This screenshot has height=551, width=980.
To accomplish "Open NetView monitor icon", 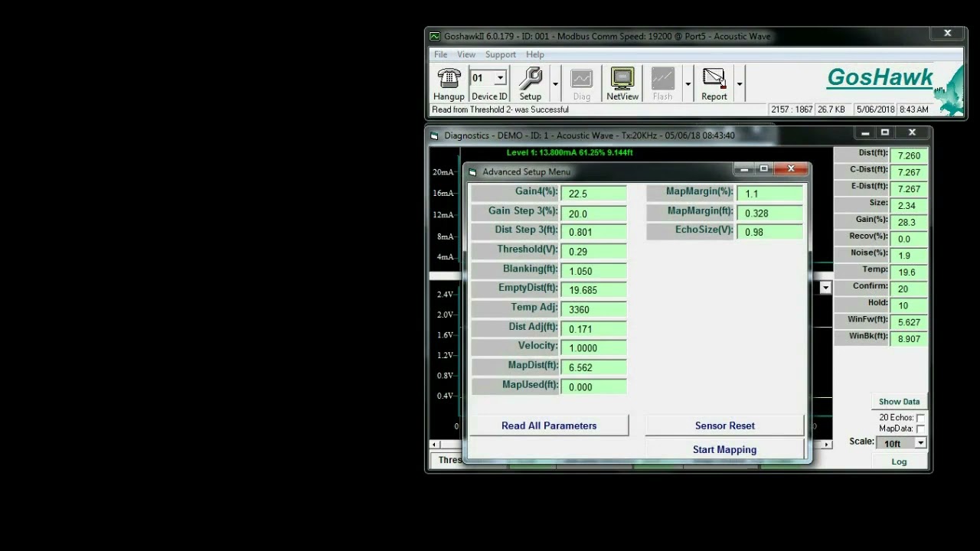I will 622,78.
